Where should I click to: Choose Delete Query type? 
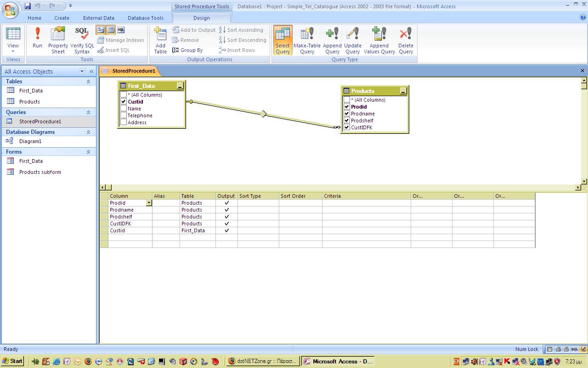pos(406,40)
